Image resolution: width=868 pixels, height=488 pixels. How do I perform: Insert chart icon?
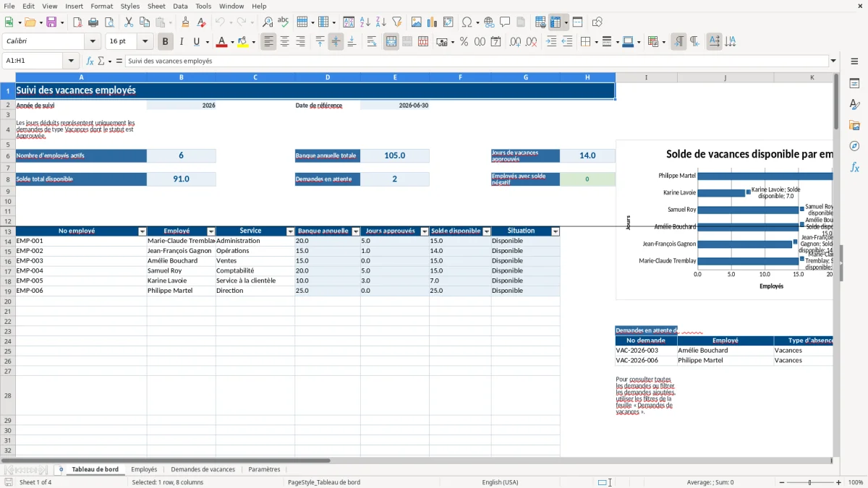coord(433,22)
